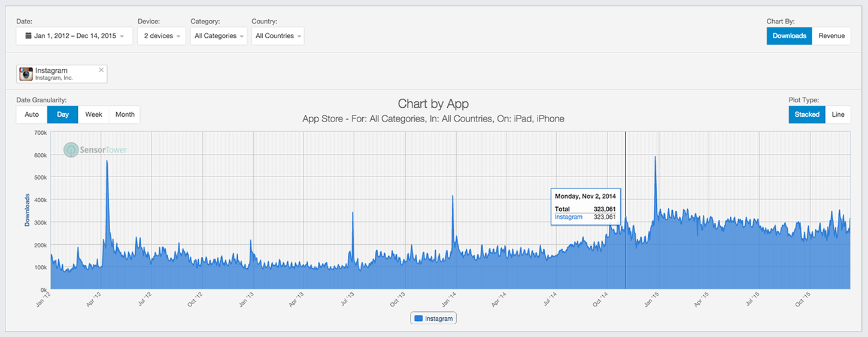Toggle the Instagram legend color swatch

point(418,318)
